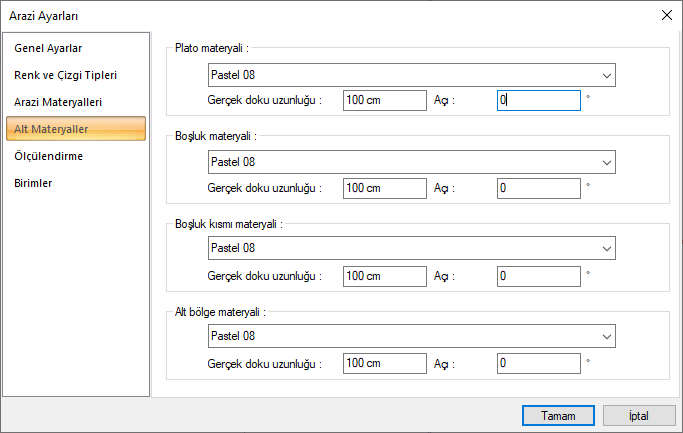Go to Ölçülendirme settings page
The height and width of the screenshot is (433, 683).
48,156
